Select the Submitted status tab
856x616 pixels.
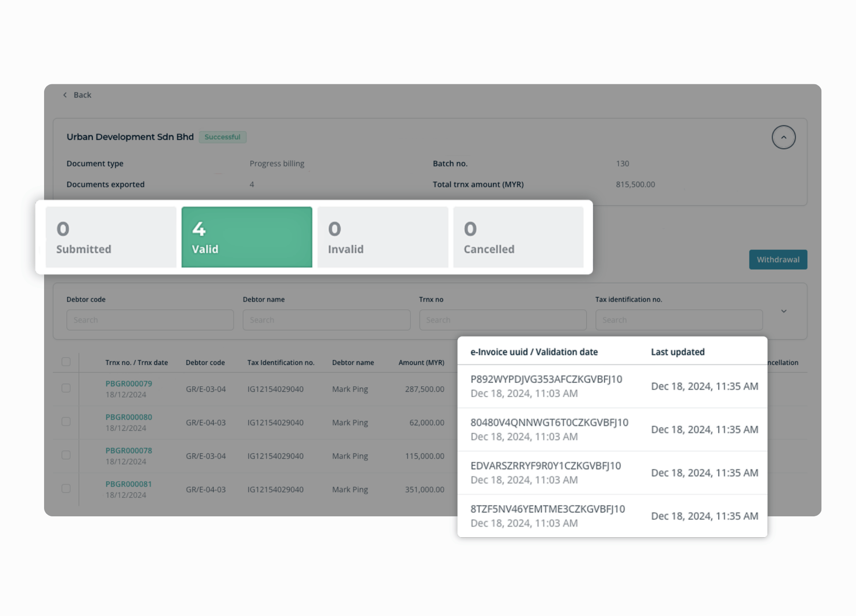point(111,237)
